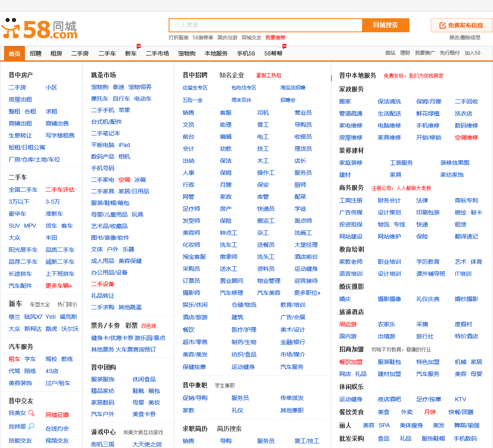Click the edit icon in 免费发布信息 button
This screenshot has height=448, width=493.
tap(442, 25)
